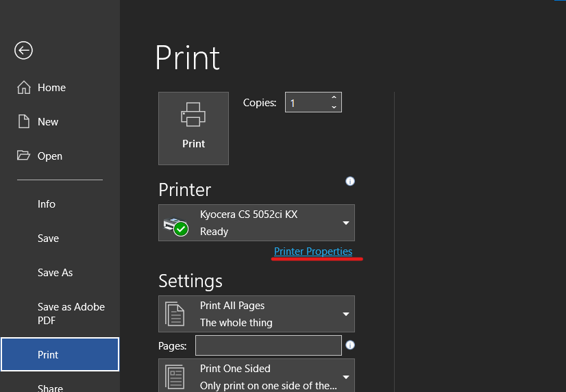566x392 pixels.
Task: Open the Info menu item
Action: (x=47, y=204)
